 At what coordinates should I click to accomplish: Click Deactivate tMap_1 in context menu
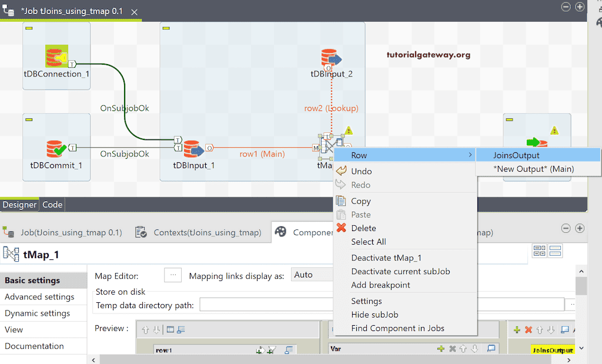click(x=386, y=258)
